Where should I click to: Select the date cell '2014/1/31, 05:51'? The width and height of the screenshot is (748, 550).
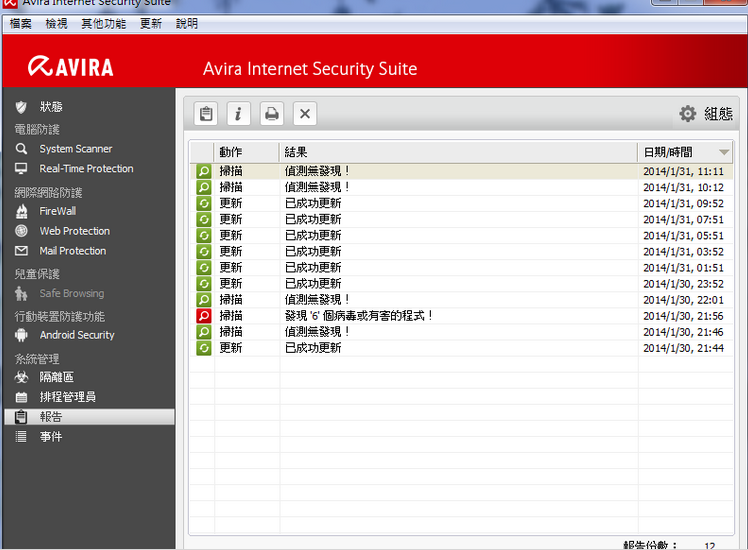683,236
